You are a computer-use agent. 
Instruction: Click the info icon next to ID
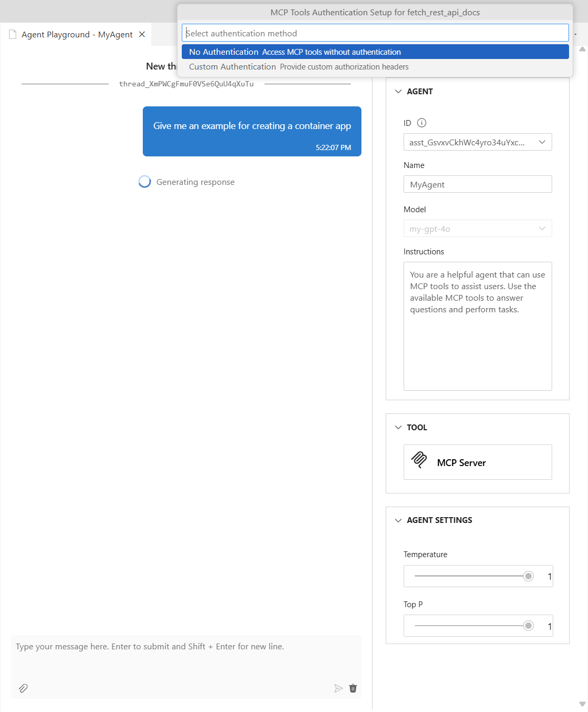tap(422, 123)
